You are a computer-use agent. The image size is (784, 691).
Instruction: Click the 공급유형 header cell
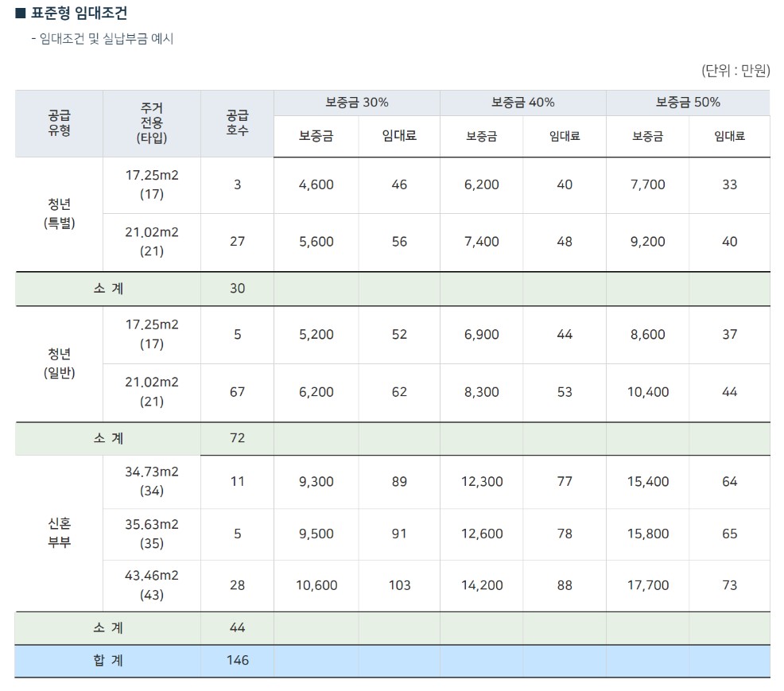click(58, 123)
